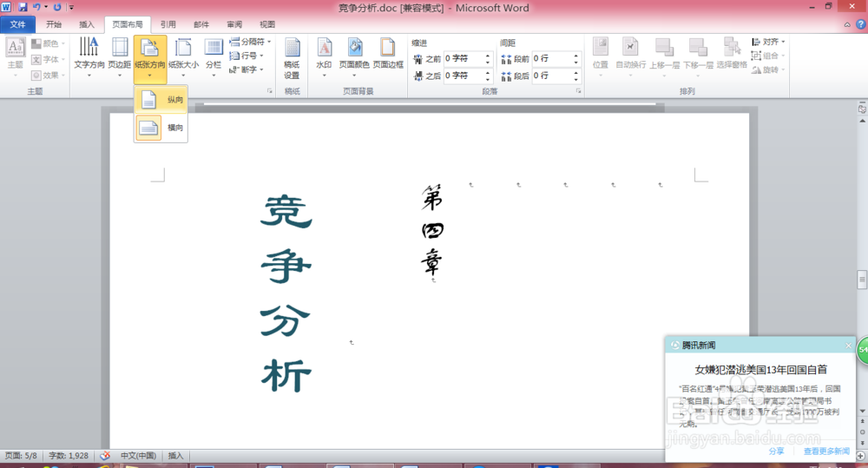Click the Save icon in quick access toolbar
868x468 pixels.
tap(23, 7)
